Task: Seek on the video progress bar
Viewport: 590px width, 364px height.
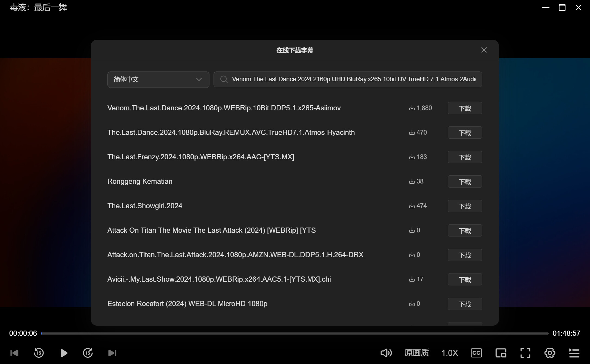Action: point(295,333)
